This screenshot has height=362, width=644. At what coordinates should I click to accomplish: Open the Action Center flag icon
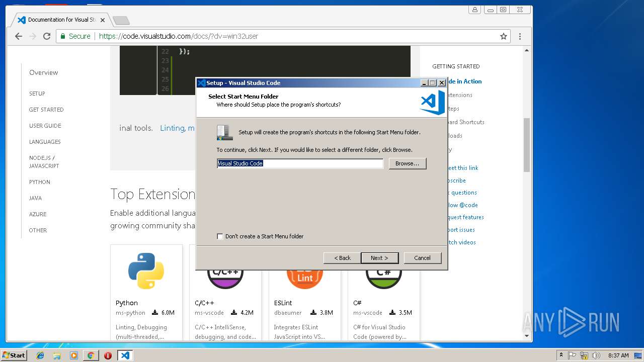(573, 355)
